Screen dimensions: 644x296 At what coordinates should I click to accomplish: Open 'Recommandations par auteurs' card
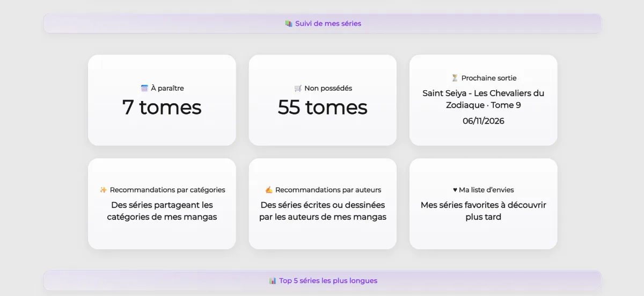(x=323, y=204)
